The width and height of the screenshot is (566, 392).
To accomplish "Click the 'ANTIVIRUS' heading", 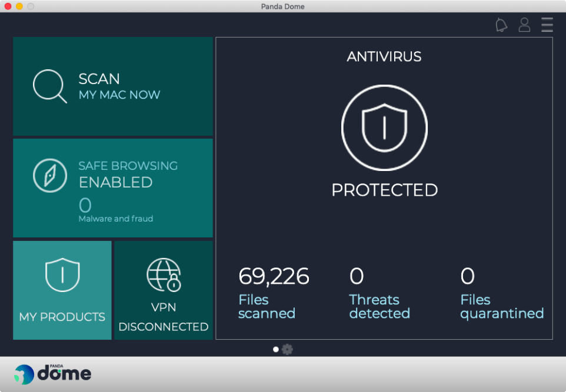I will click(384, 56).
